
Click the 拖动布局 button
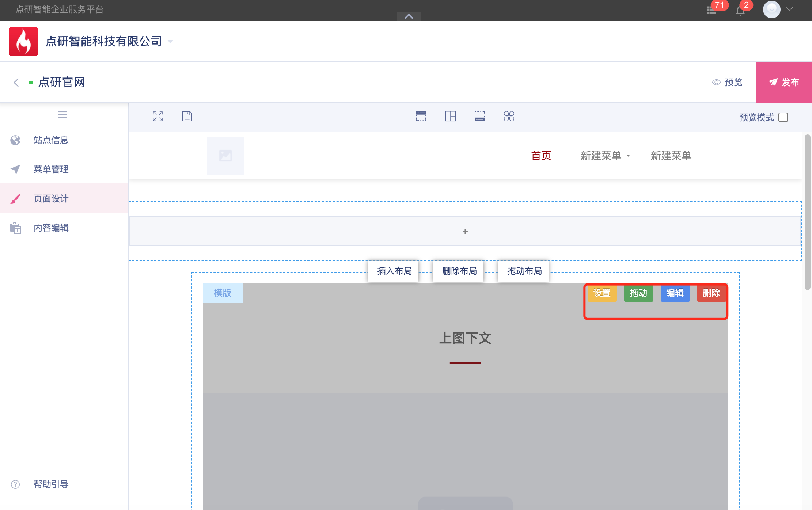pos(524,271)
